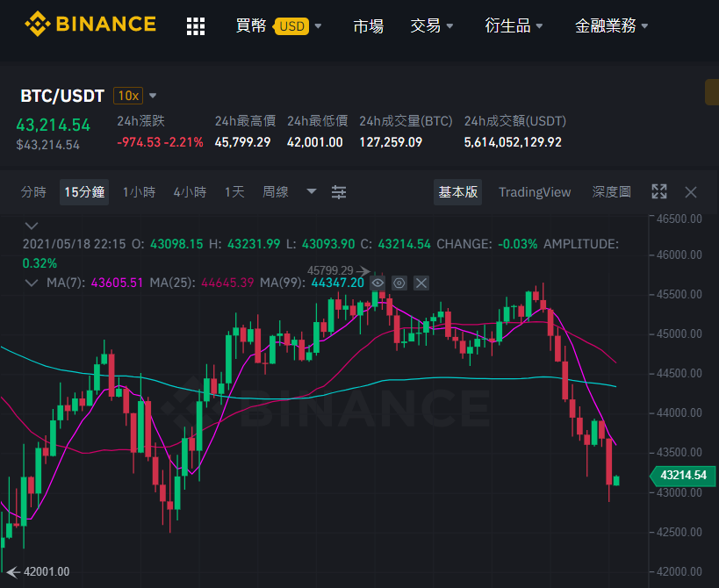
Task: Enter fullscreen chart mode
Action: [659, 191]
